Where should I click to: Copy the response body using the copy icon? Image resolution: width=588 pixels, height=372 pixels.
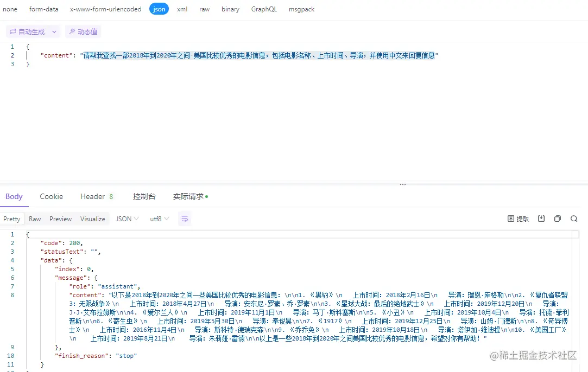(557, 218)
